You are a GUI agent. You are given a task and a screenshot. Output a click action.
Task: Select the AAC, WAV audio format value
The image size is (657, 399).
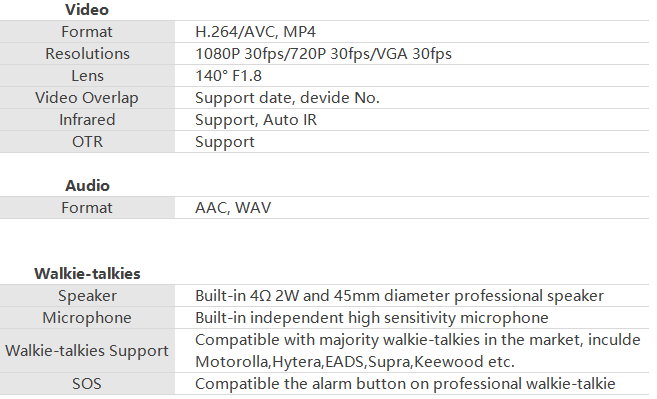pyautogui.click(x=233, y=208)
